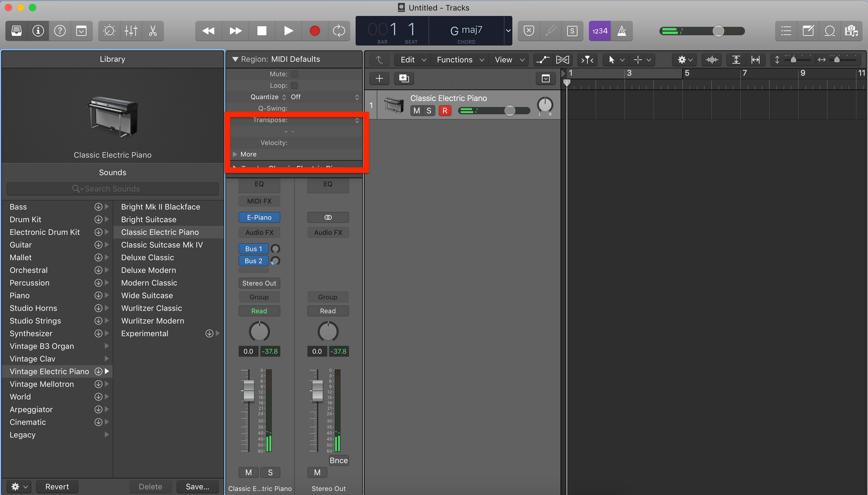Toggle the Catch playhead icon
The image size is (868, 495).
pyautogui.click(x=588, y=60)
